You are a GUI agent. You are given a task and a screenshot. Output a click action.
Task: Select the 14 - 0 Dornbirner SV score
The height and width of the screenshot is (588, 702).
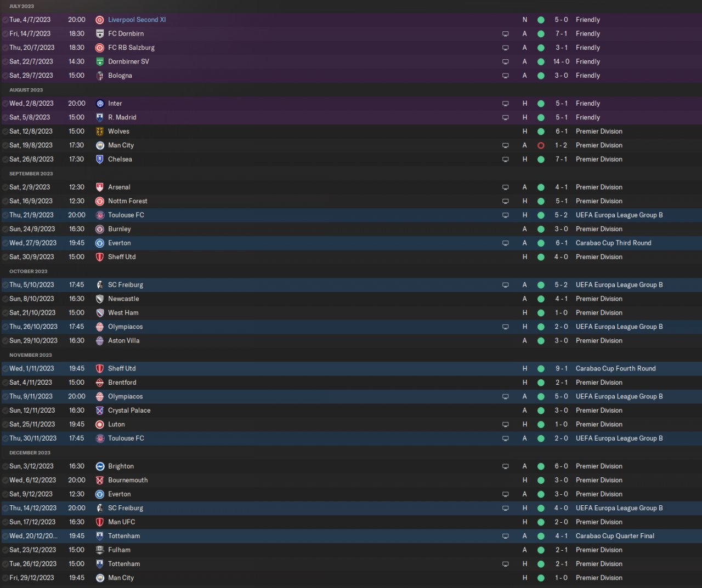pos(561,62)
